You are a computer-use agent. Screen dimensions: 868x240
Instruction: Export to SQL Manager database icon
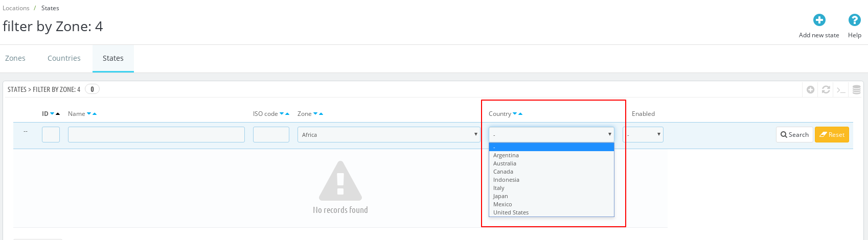click(857, 89)
